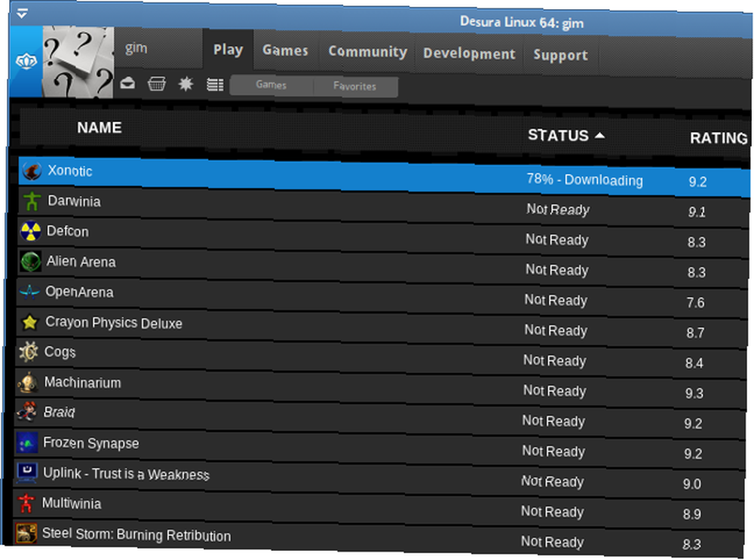Click the OpenArena game icon
Image resolution: width=754 pixels, height=560 pixels.
point(30,292)
